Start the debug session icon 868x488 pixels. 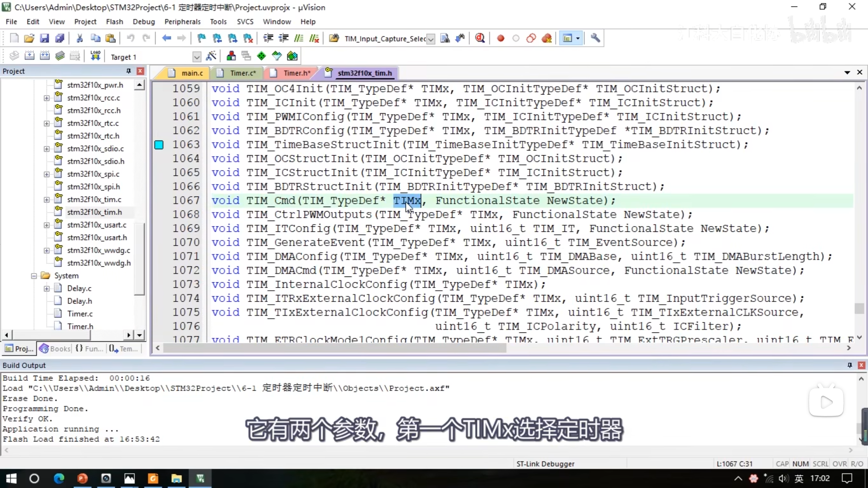click(x=479, y=38)
